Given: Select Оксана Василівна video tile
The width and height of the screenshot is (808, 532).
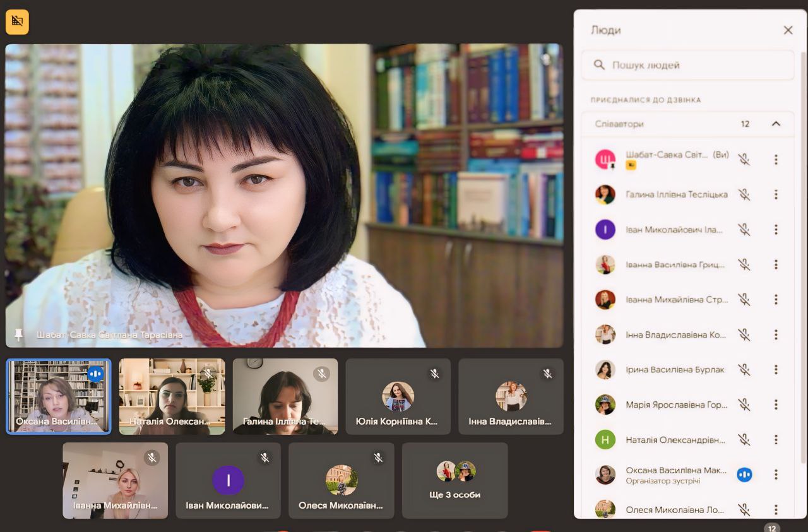Looking at the screenshot, I should pos(59,396).
